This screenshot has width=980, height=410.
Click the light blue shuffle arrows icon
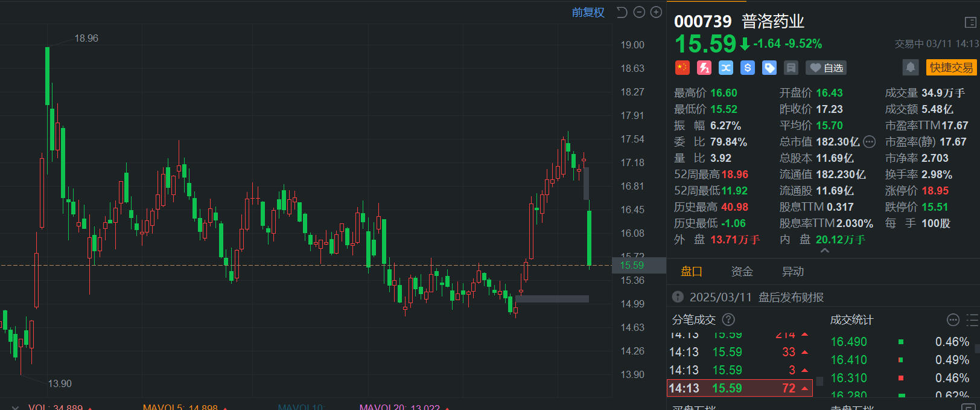(x=726, y=68)
